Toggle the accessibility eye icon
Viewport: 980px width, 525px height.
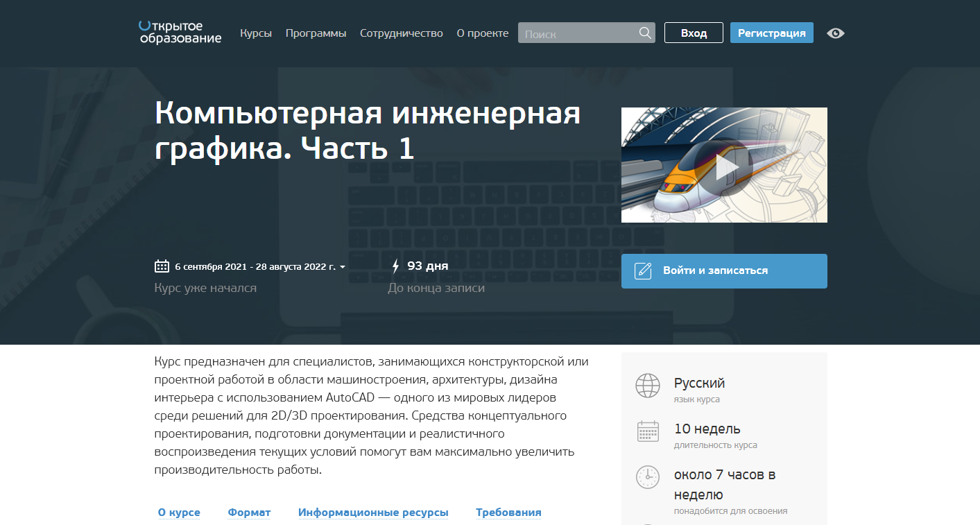(835, 33)
